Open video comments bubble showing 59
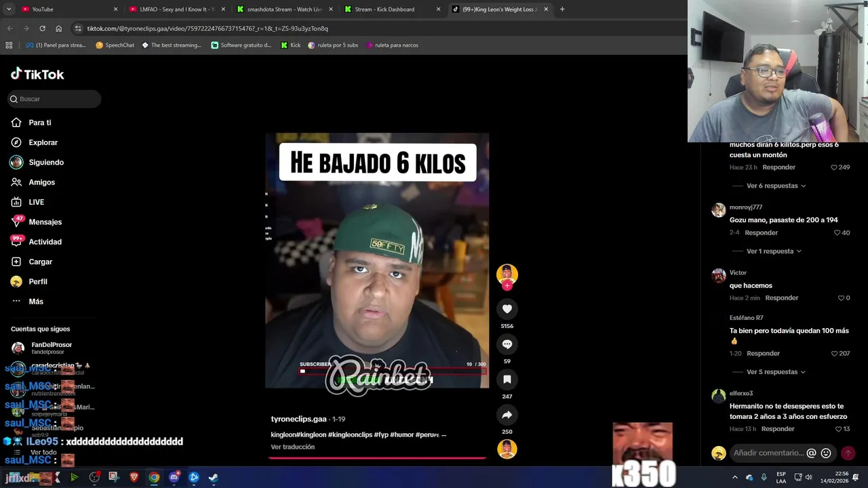The image size is (868, 488). tap(507, 344)
